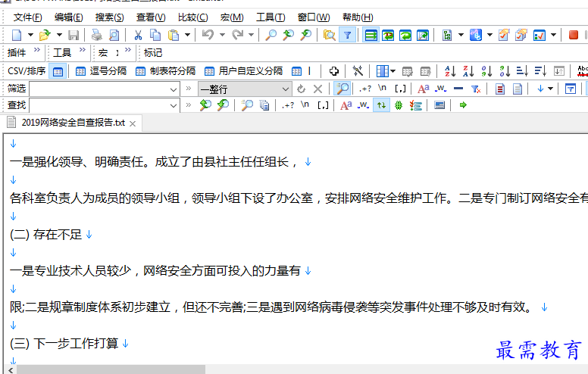Open the 工具(T) menu
The height and width of the screenshot is (374, 588).
coord(271,17)
